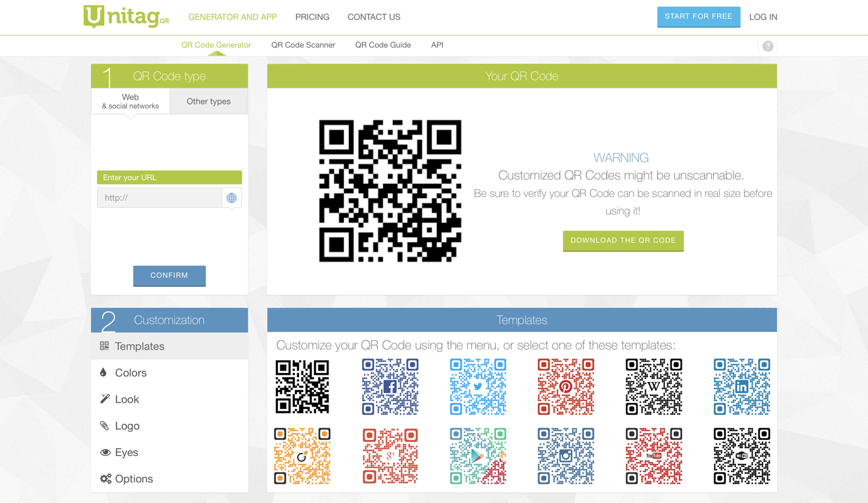Select the Twitter QR template
Viewport: 868px width, 503px height.
(x=478, y=387)
